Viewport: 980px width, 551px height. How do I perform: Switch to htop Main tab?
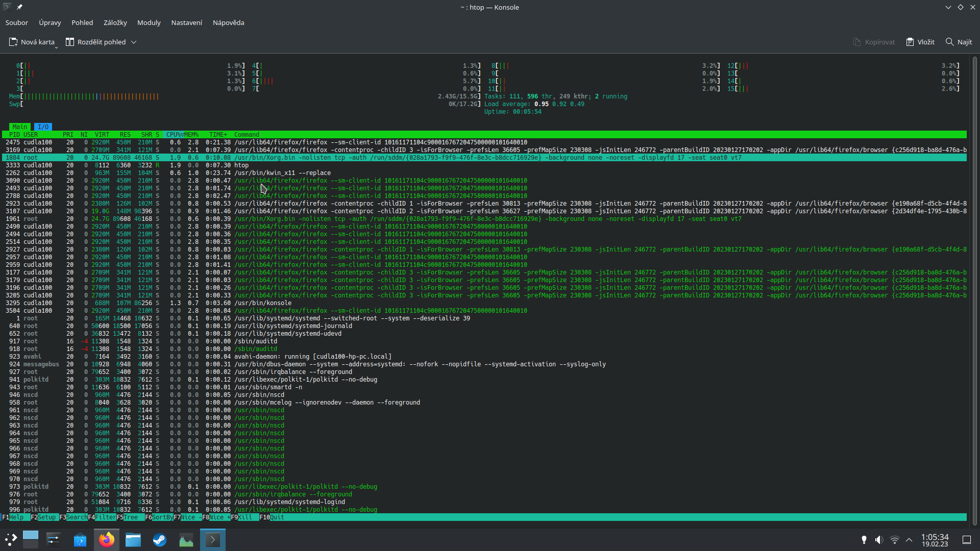(x=20, y=127)
